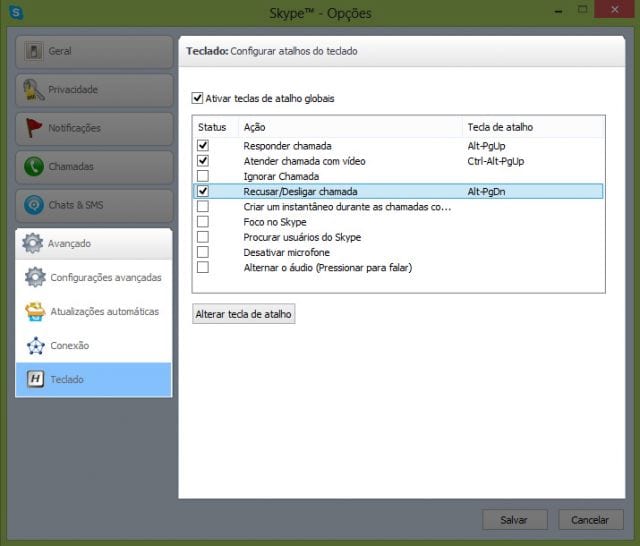Click the Configurações avançadas gear icon
Viewport: 640px width, 546px height.
[36, 277]
